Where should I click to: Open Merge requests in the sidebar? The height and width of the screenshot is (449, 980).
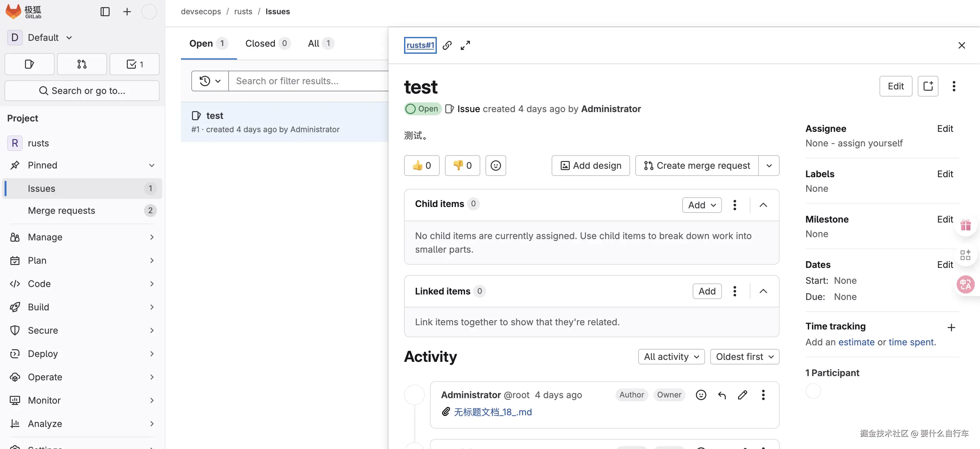tap(61, 211)
